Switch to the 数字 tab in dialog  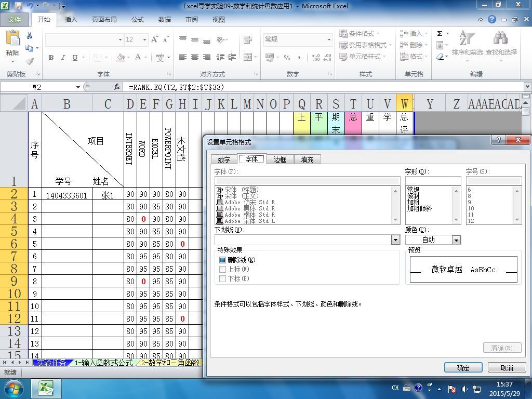224,159
